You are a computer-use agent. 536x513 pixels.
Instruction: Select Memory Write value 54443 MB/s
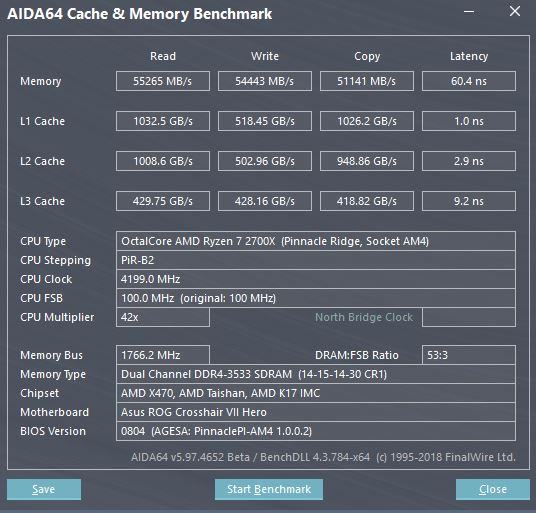click(x=265, y=81)
